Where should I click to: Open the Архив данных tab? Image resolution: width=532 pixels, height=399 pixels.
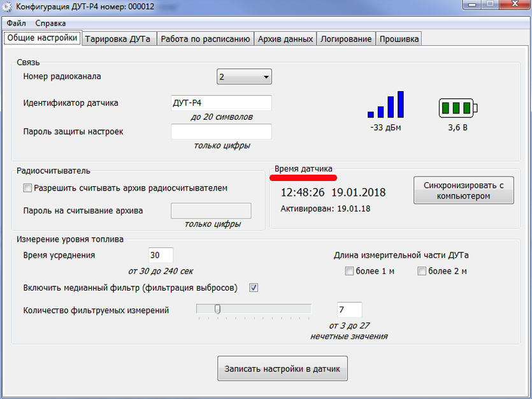tap(285, 39)
